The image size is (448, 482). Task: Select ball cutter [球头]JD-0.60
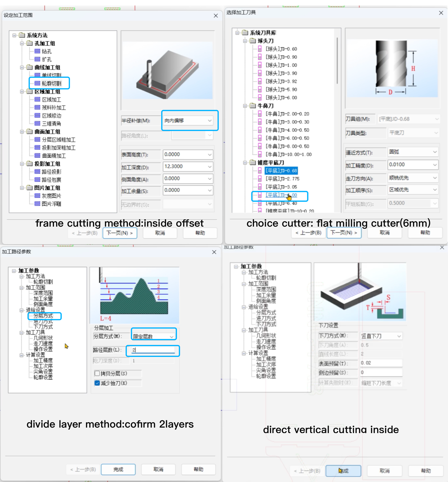tap(281, 49)
